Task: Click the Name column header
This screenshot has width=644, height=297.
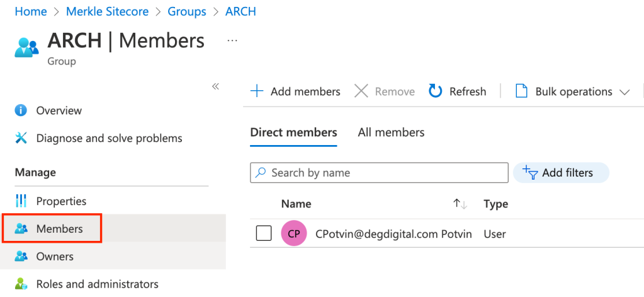Action: 296,204
